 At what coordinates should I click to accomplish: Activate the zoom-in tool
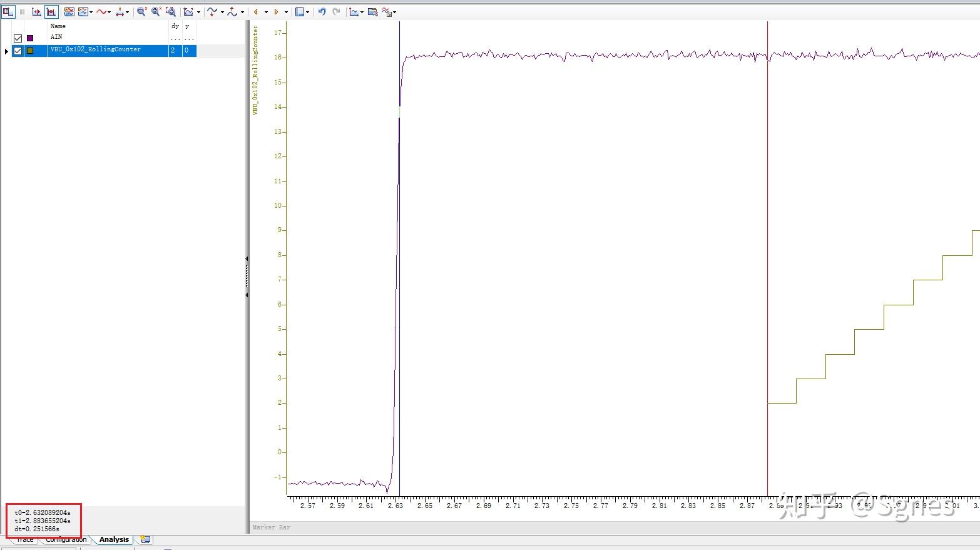[155, 11]
